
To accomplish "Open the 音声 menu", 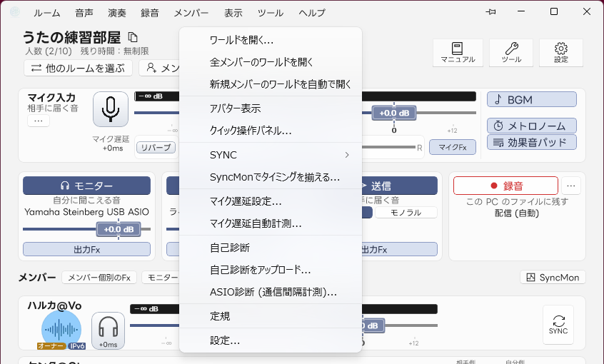I will [84, 13].
